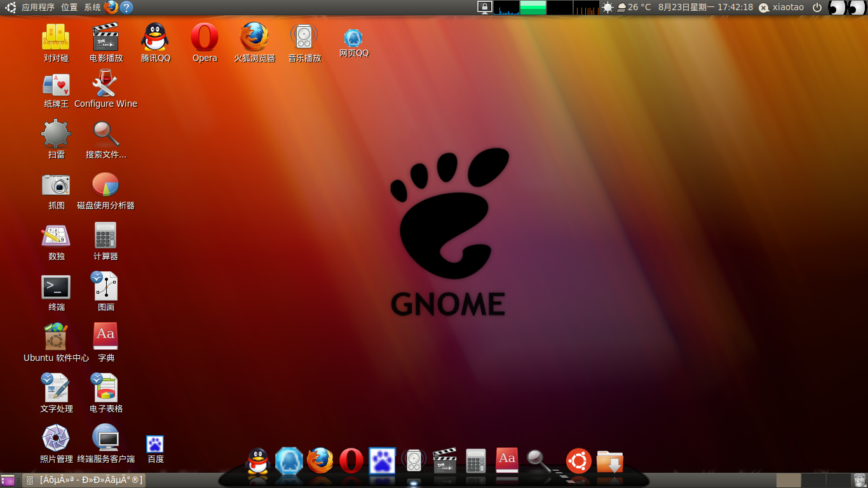Open Firefox from the bottom dock

click(320, 461)
